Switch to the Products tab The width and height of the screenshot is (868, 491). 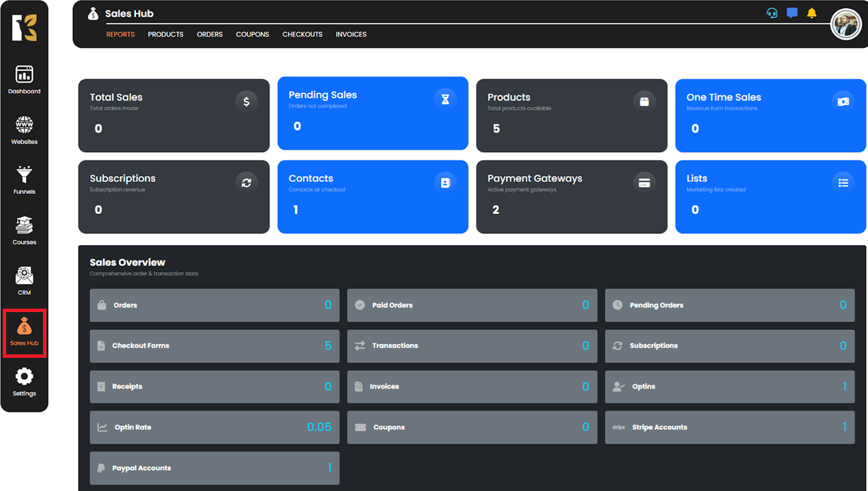click(x=165, y=34)
